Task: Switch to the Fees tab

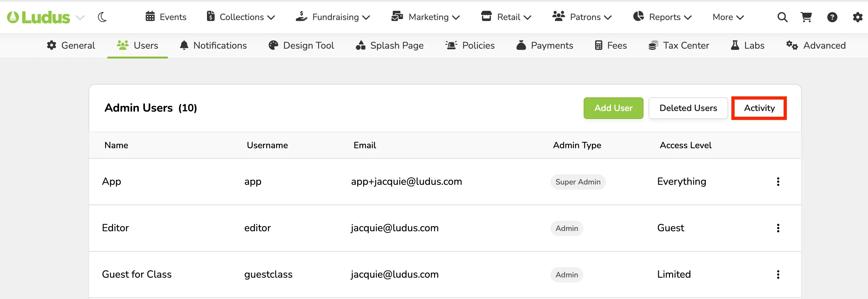Action: point(611,45)
